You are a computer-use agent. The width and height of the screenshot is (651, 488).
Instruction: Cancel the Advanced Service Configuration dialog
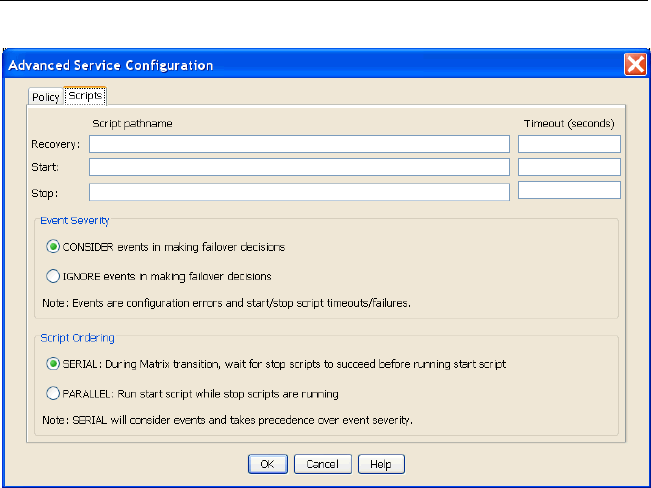point(322,464)
